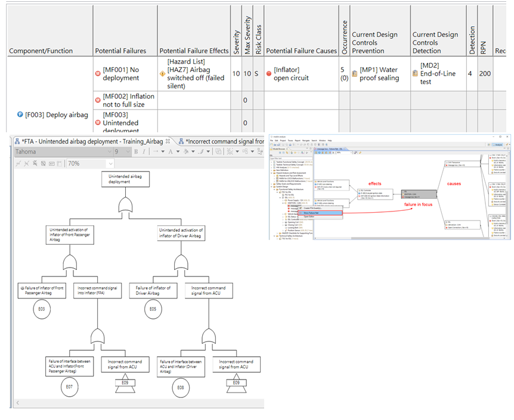Click the red Inflator open circuit cause icon
Viewport: 514px width, 420px height.
(x=269, y=74)
